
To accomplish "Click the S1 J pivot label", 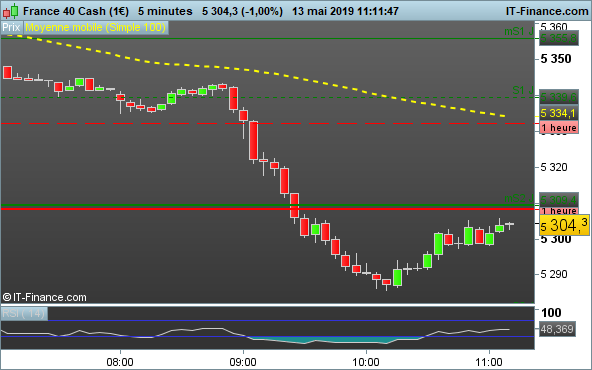I will [x=523, y=91].
